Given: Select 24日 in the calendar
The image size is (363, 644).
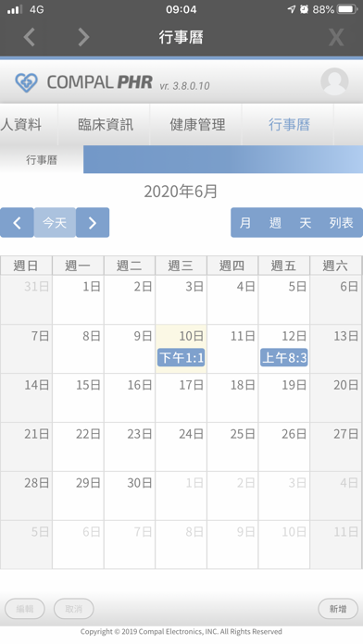Looking at the screenshot, I should pos(181,447).
